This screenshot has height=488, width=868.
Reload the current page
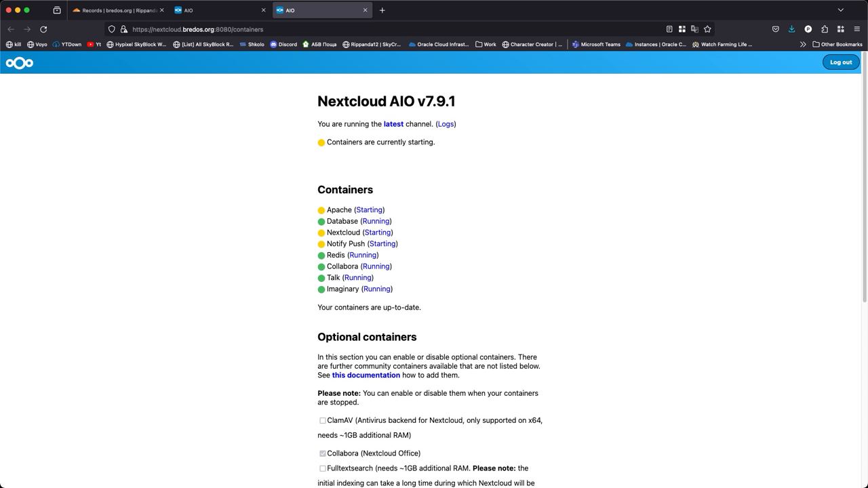click(43, 29)
